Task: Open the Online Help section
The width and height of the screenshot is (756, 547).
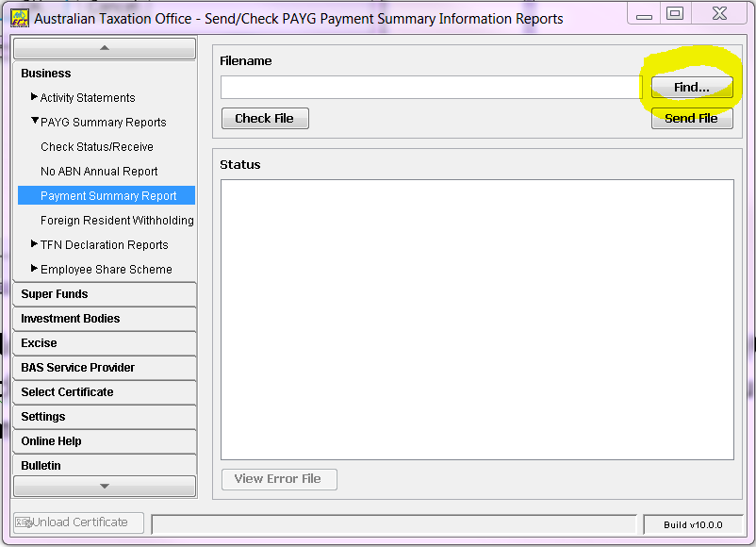Action: (105, 442)
